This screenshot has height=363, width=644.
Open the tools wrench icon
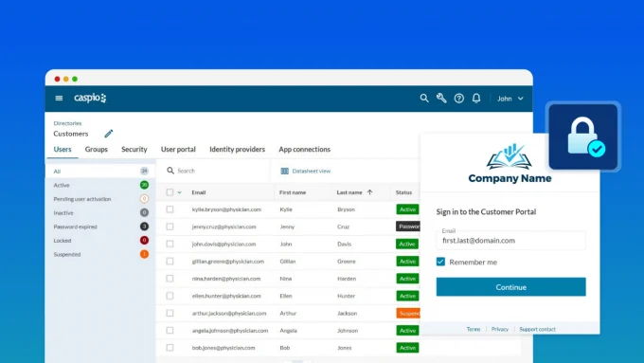(x=441, y=99)
